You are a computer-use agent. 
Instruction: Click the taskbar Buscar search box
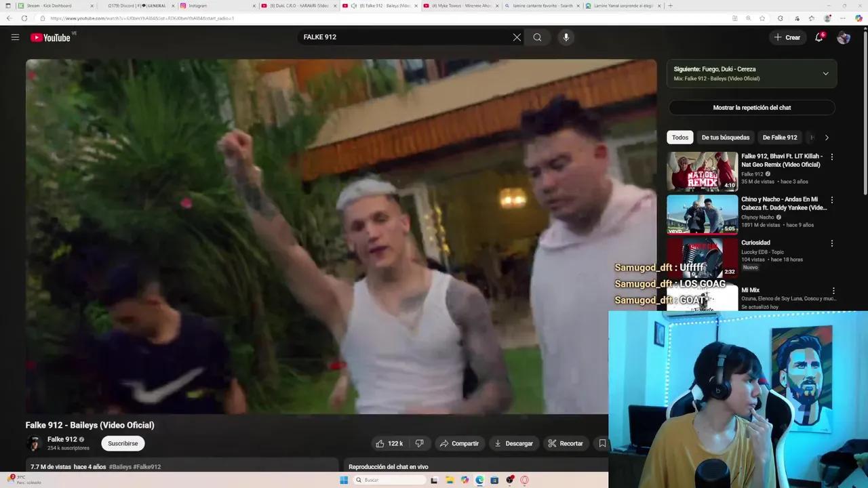[x=389, y=480]
